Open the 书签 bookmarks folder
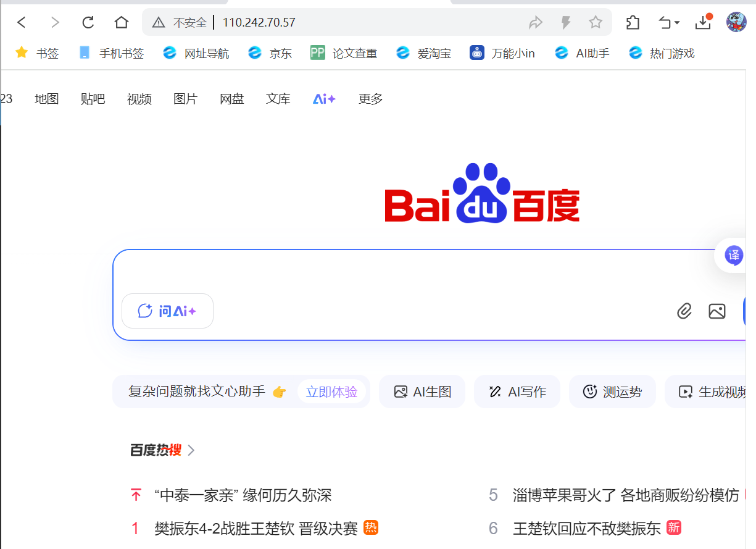This screenshot has width=756, height=549. pyautogui.click(x=37, y=53)
